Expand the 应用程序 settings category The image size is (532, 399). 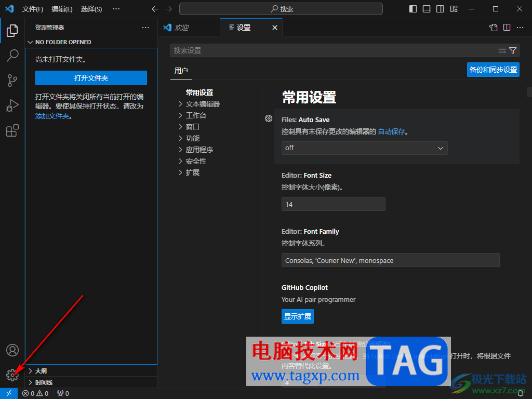point(199,150)
